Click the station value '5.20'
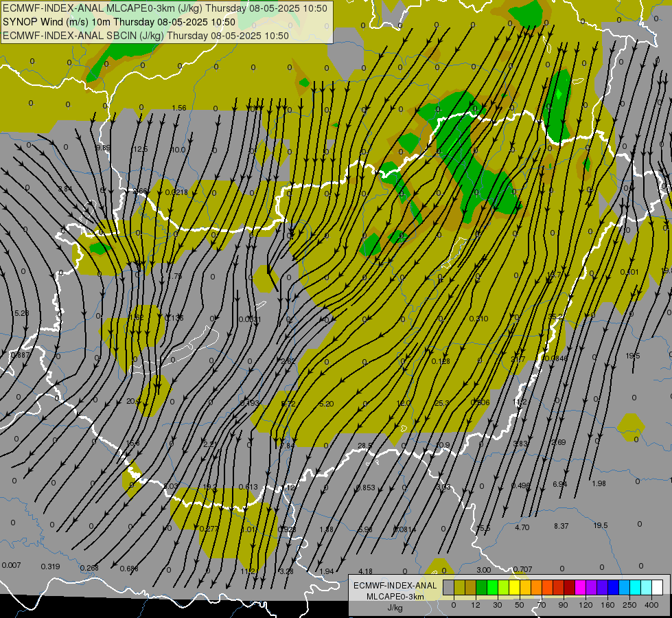The image size is (672, 618). click(x=327, y=404)
